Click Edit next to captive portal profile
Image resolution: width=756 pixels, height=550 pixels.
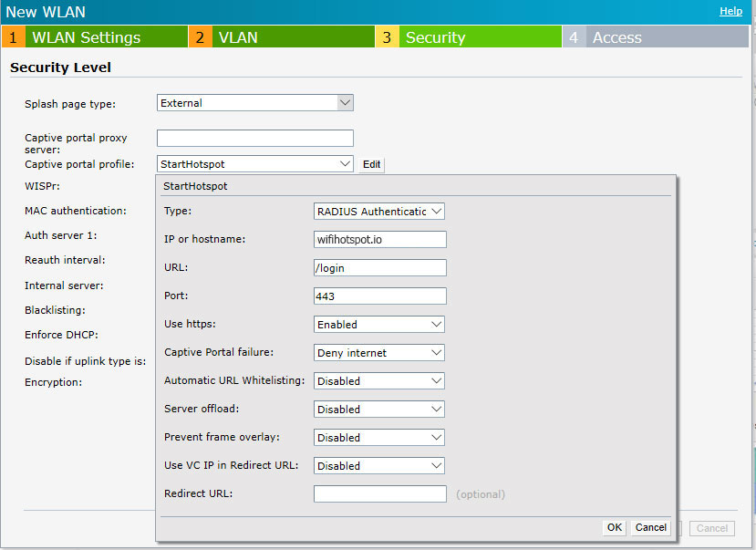[x=371, y=165]
